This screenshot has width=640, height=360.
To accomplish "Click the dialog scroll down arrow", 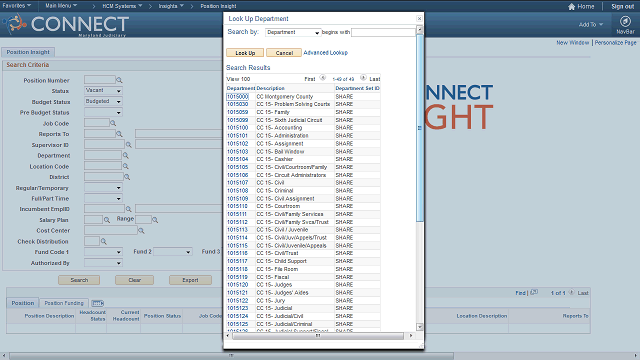I will tap(419, 327).
